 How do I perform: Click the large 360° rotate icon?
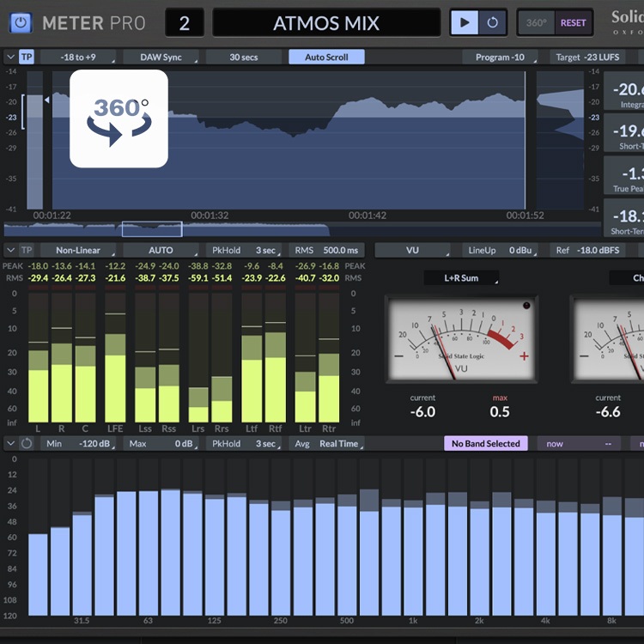pos(118,118)
